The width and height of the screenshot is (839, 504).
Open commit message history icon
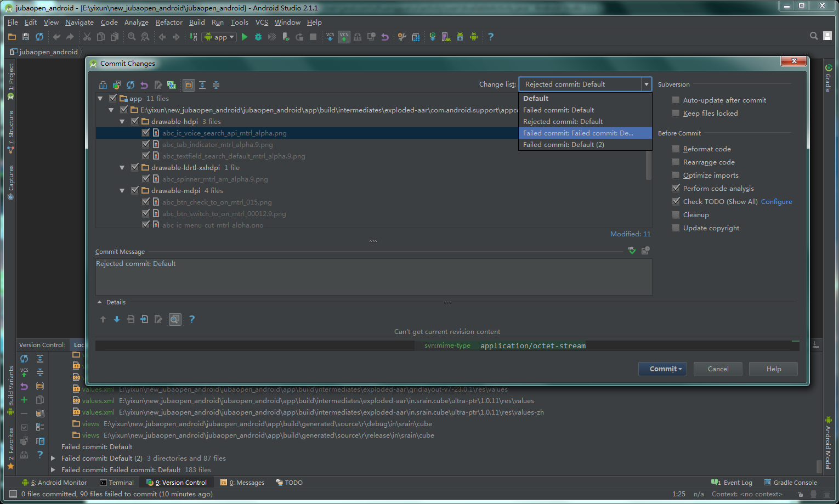pos(645,251)
